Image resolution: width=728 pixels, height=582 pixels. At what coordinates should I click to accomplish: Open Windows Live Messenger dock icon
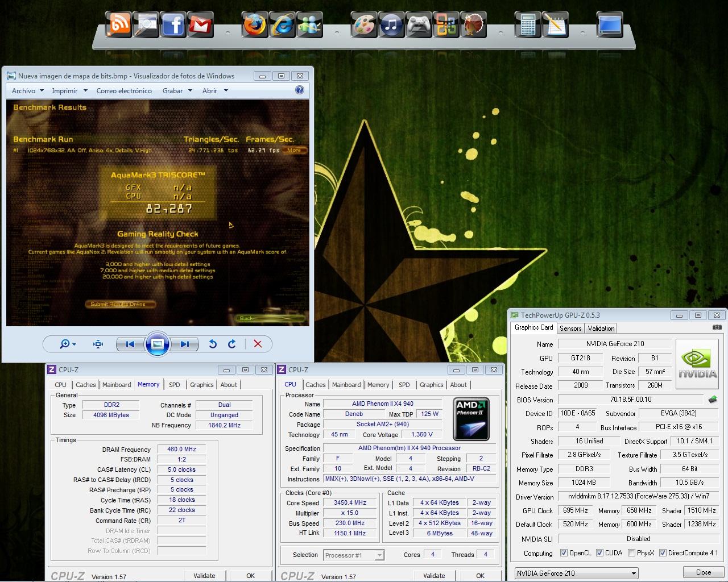point(309,24)
